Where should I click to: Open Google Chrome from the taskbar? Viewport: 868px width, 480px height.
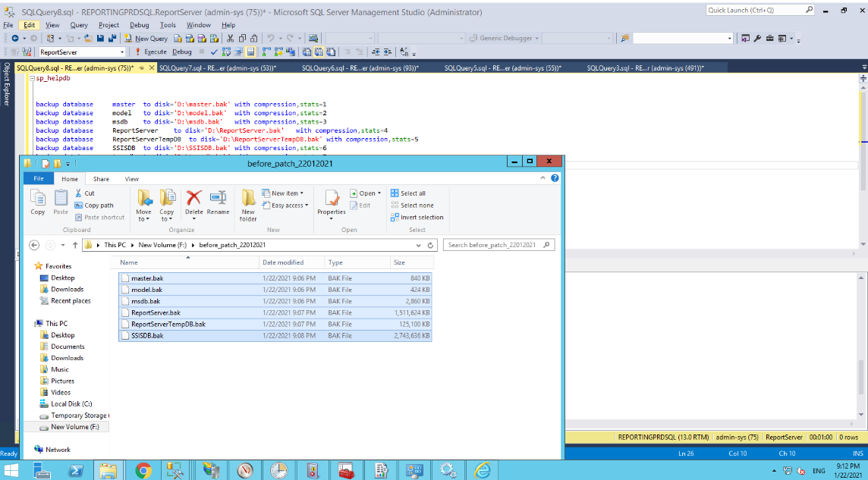pos(143,471)
